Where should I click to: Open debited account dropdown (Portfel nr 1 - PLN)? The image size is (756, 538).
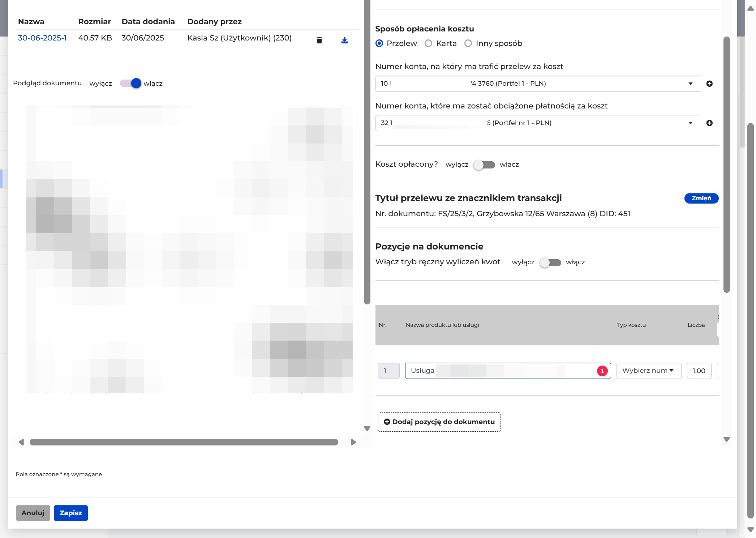538,123
